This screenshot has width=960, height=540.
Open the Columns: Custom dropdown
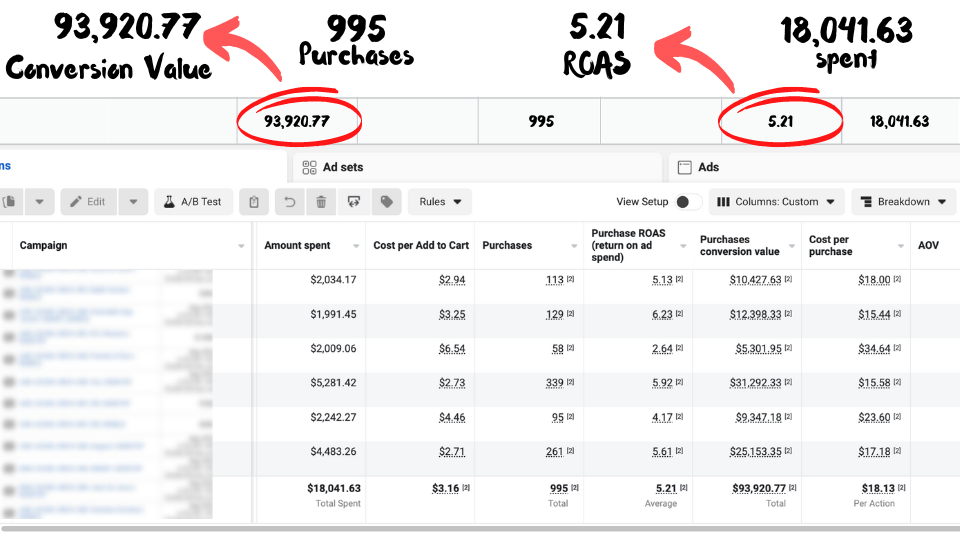tap(776, 202)
